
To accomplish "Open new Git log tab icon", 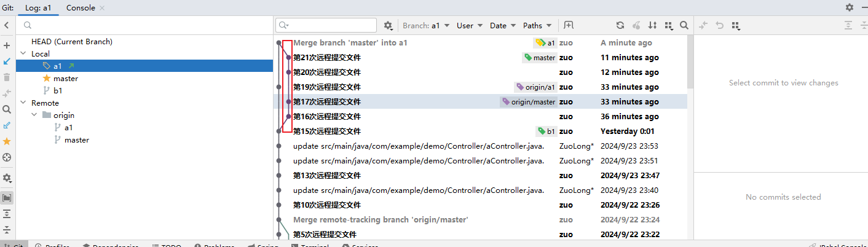I will click(569, 25).
